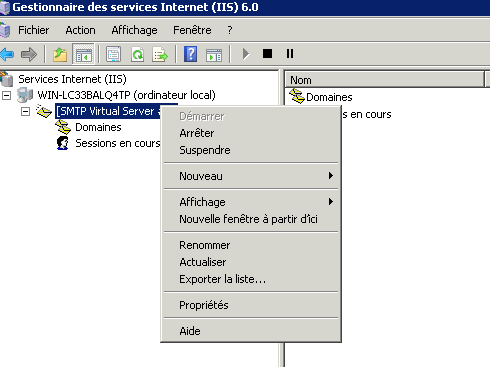Open the blue Help question mark icon
The height and width of the screenshot is (367, 490).
pos(190,54)
